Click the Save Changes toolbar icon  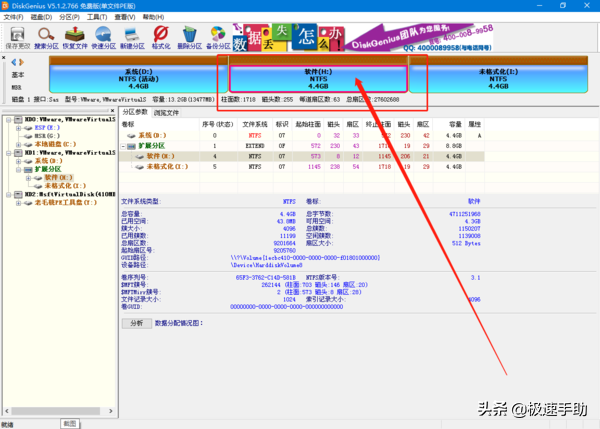(18, 38)
